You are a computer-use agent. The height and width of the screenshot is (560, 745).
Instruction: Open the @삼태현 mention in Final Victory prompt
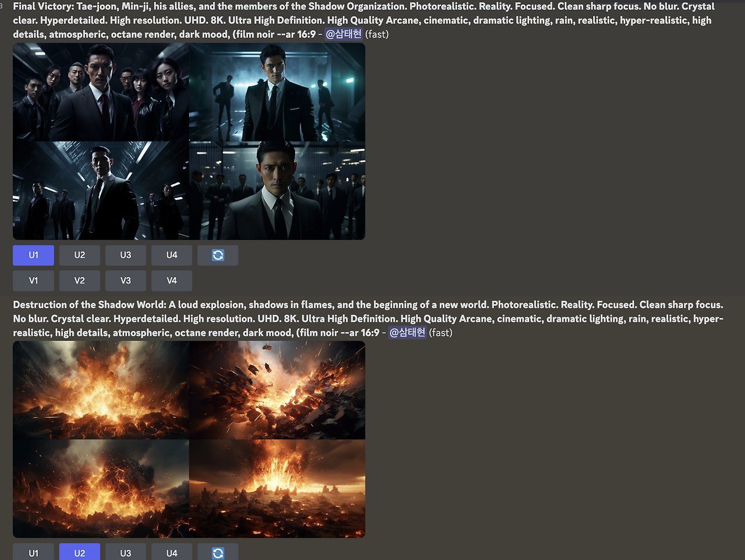pyautogui.click(x=343, y=34)
